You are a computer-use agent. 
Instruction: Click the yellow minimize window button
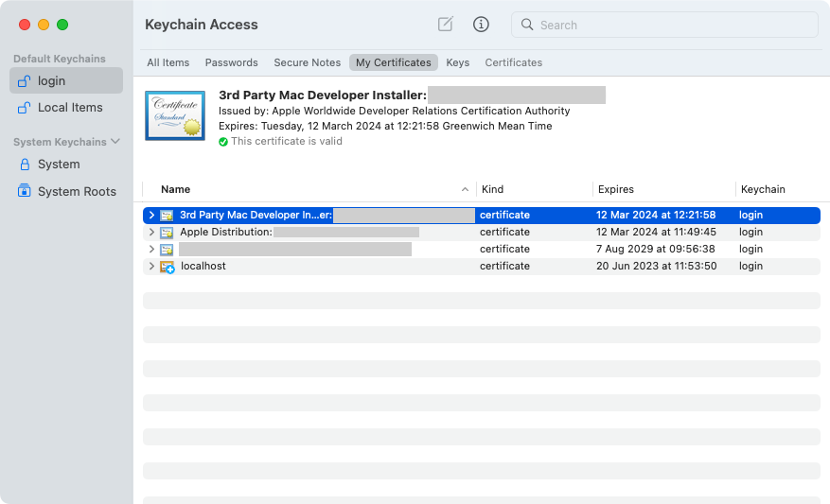44,25
